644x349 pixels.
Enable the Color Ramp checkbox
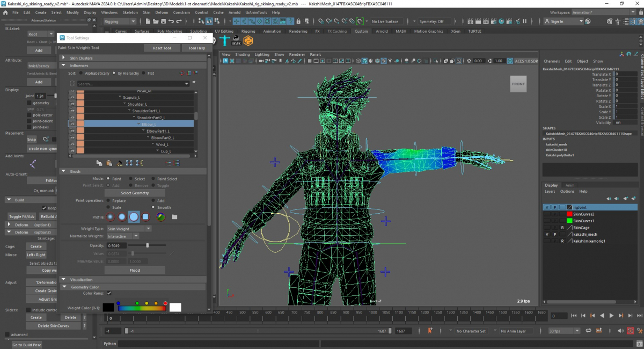coord(109,293)
